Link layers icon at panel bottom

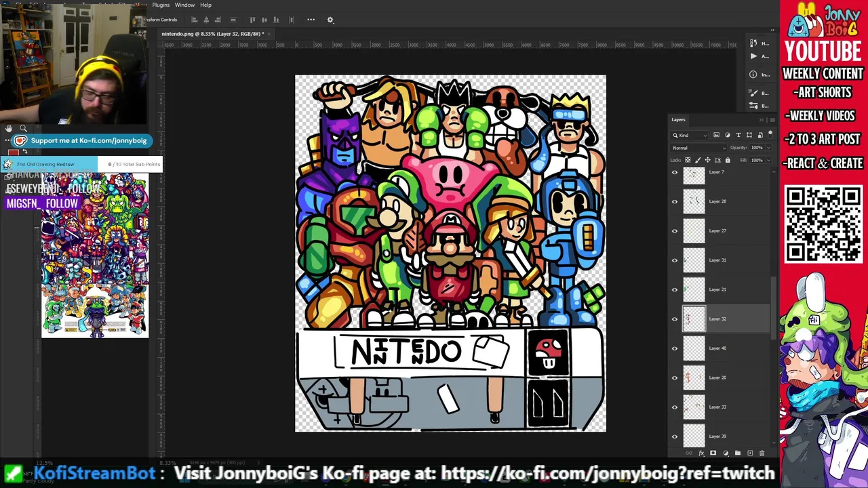click(690, 453)
